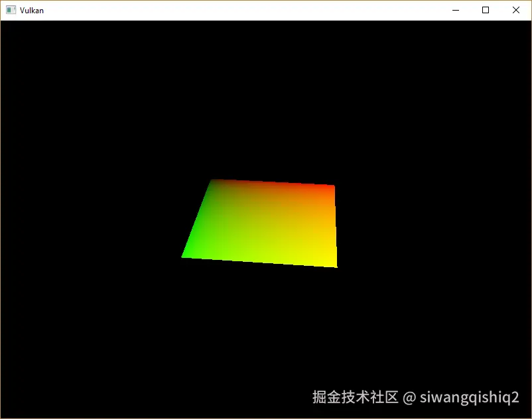This screenshot has height=419, width=532.
Task: Click the dark green top-left region of quad
Action: [x=219, y=189]
